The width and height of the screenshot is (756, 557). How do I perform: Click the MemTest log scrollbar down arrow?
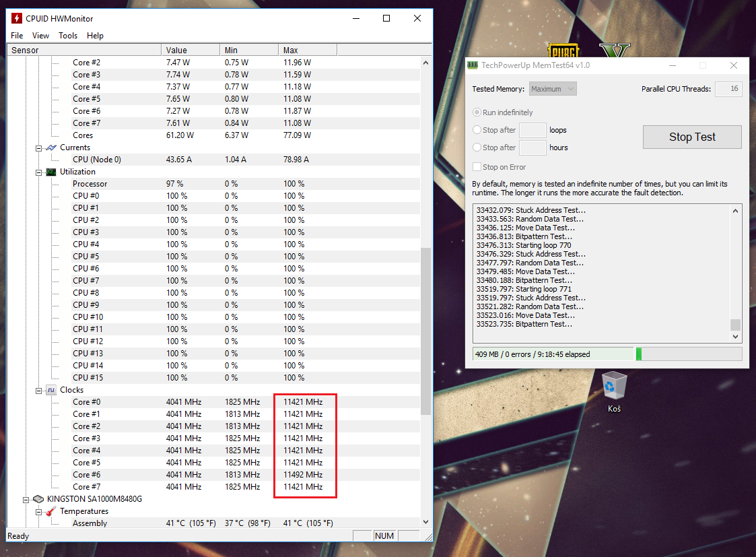(735, 337)
